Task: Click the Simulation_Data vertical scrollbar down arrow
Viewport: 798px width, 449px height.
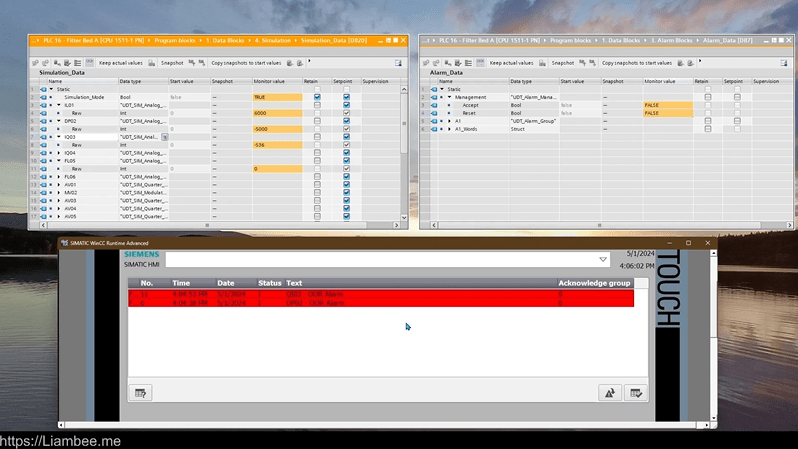Action: [x=405, y=217]
